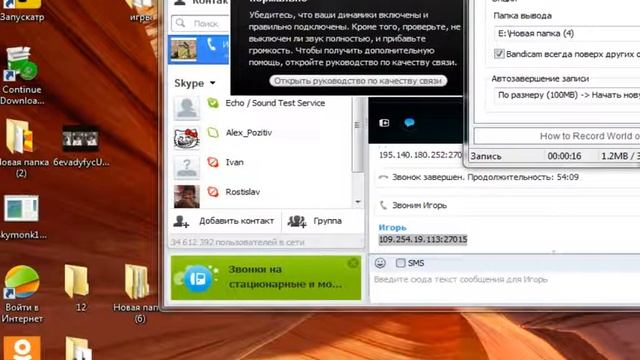Viewport: 640px width, 360px height.
Task: Click Звонок завершен call record line
Action: click(x=485, y=177)
